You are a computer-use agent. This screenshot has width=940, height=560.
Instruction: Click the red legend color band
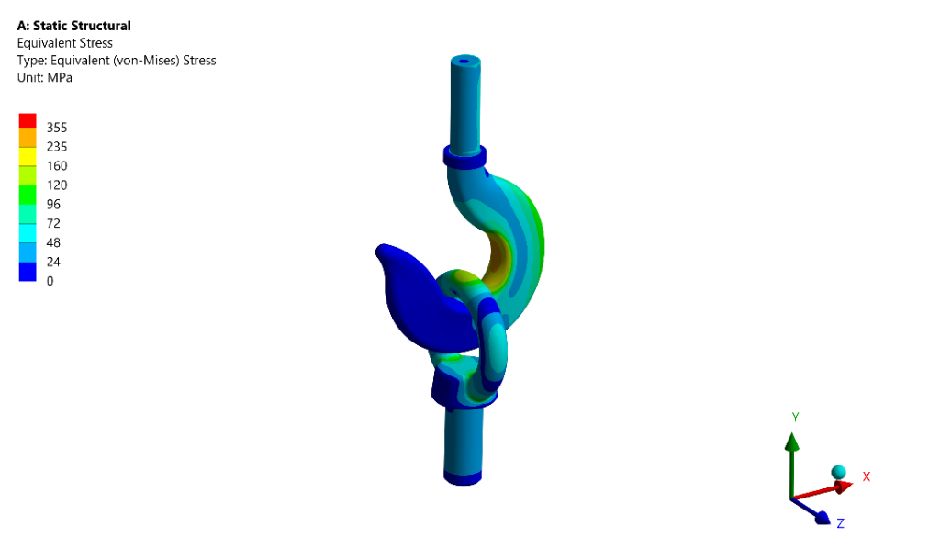28,120
